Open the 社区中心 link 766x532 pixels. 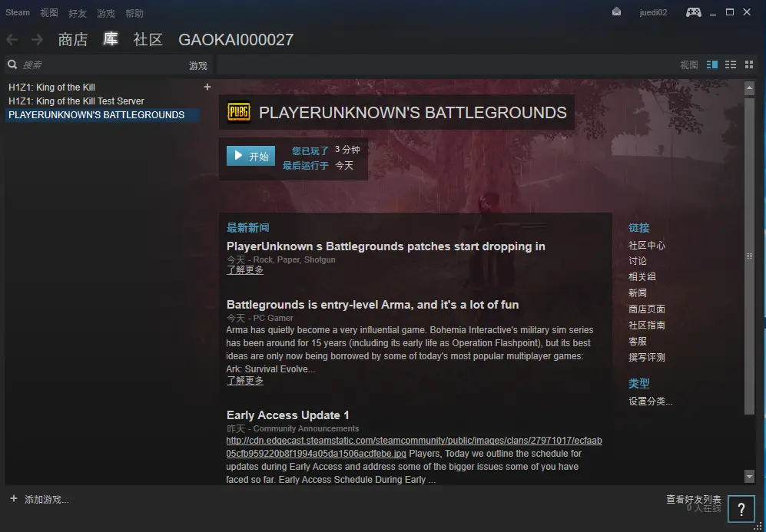[x=646, y=245]
